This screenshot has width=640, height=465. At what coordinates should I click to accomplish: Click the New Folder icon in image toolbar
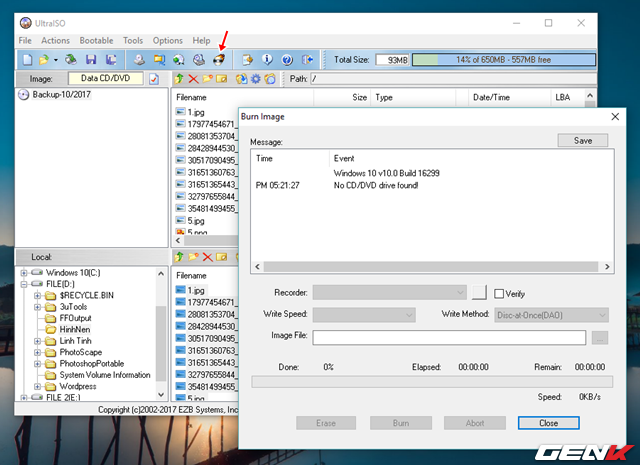coord(207,78)
